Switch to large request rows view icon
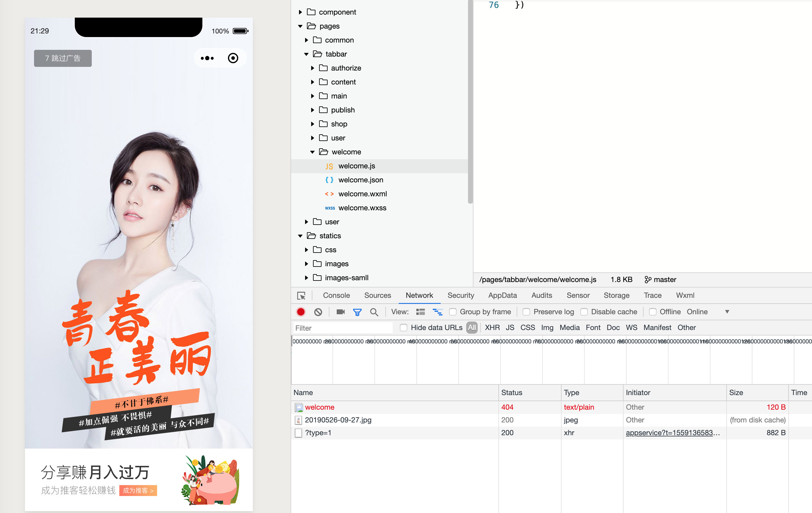 (420, 312)
